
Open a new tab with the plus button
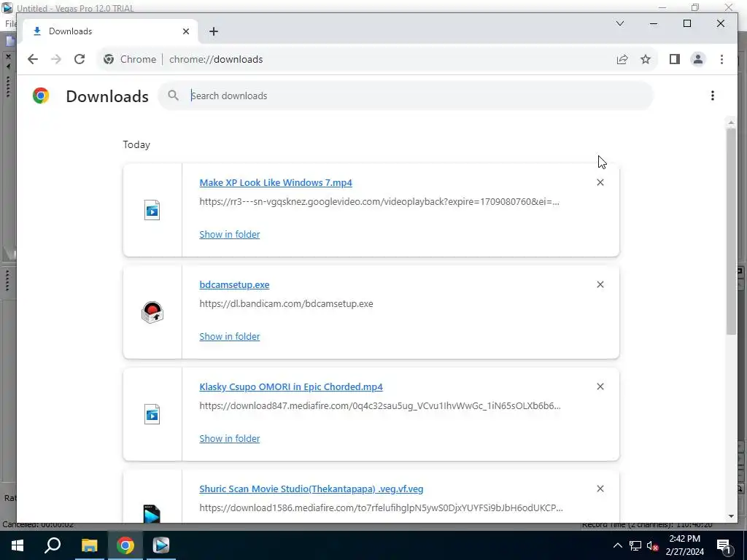(214, 31)
